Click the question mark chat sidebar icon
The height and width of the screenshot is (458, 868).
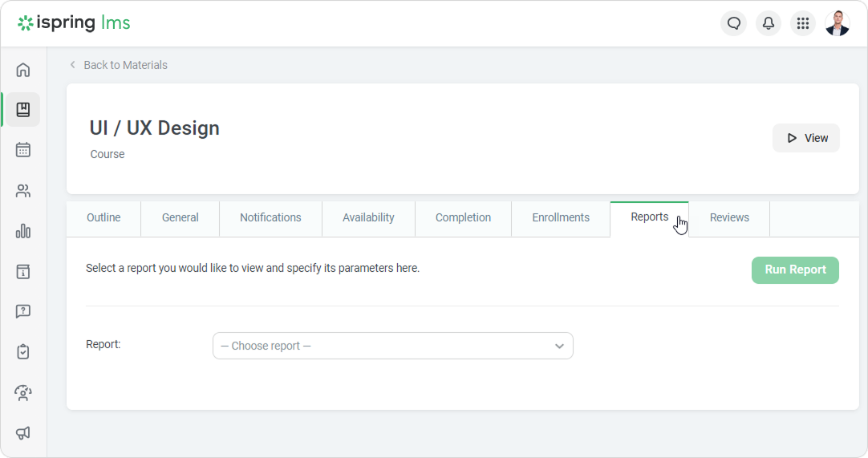(23, 311)
